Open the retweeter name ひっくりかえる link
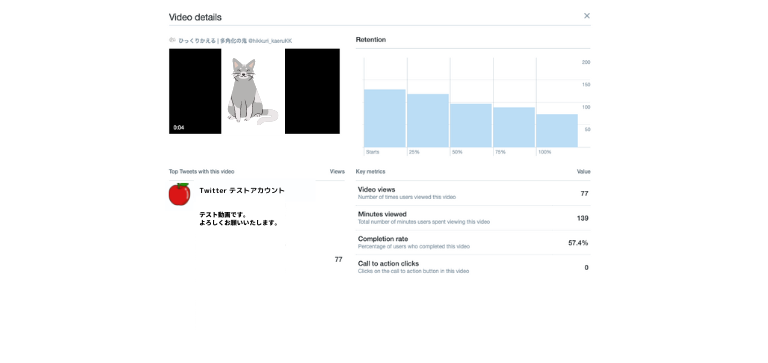Screen dimensions: 768x363 click(x=197, y=41)
